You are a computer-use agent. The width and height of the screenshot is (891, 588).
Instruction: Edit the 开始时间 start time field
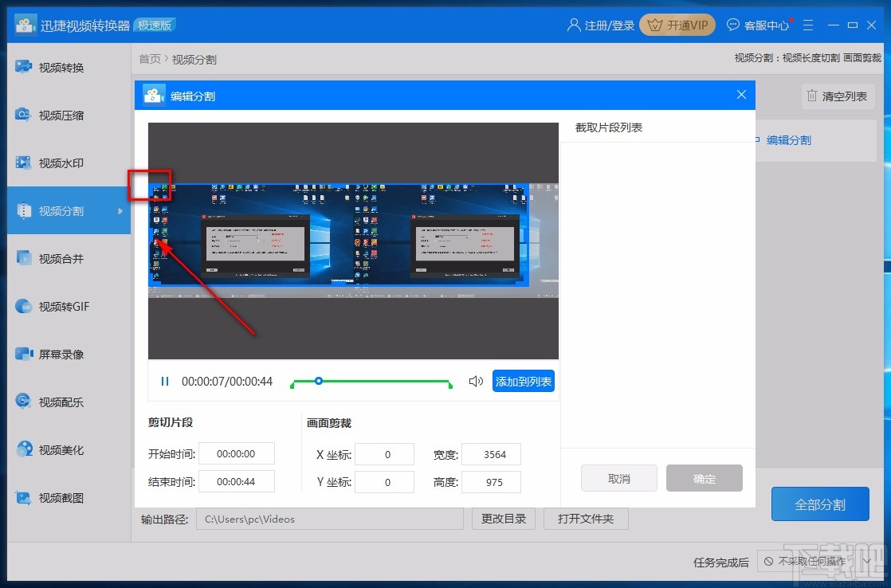[237, 453]
